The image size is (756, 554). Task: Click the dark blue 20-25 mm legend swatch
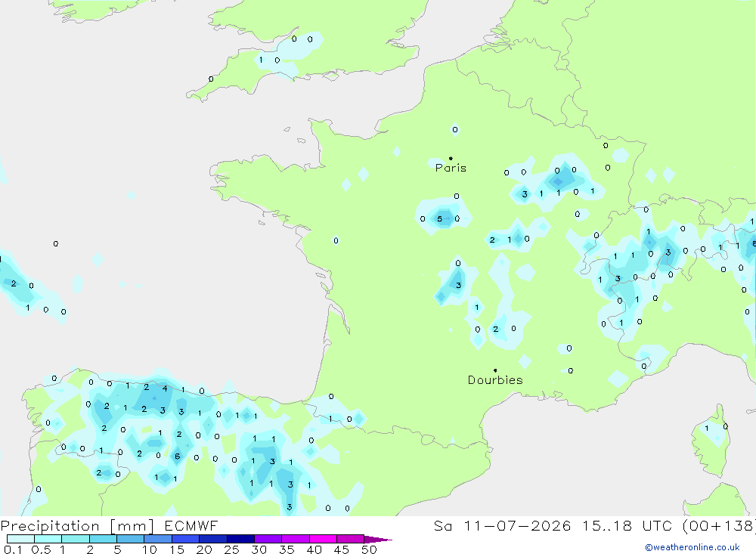213,539
